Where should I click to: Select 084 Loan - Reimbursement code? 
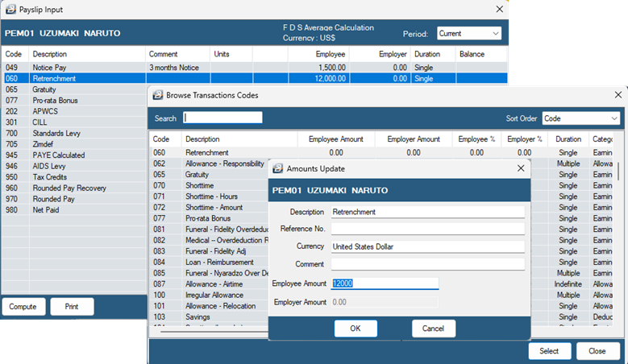tap(210, 262)
